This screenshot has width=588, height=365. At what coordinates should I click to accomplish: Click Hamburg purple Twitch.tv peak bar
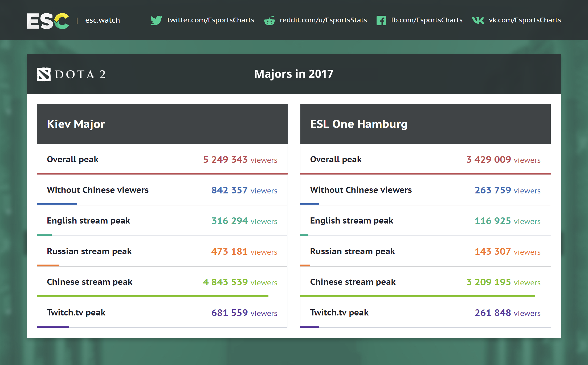tap(309, 327)
